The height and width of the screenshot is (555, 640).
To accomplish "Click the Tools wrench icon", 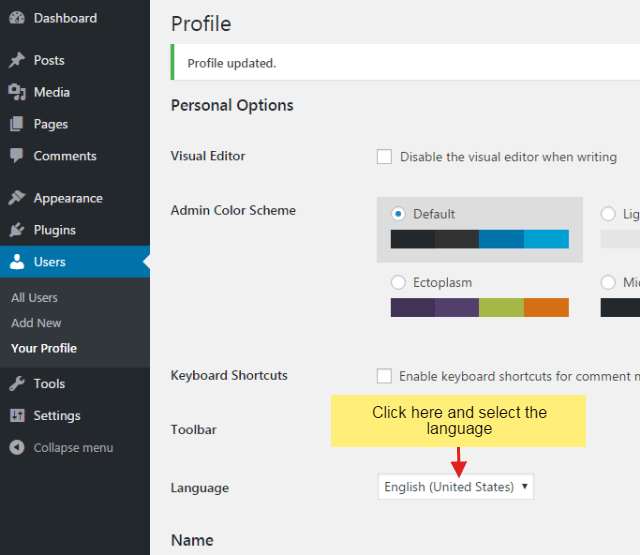I will click(17, 384).
